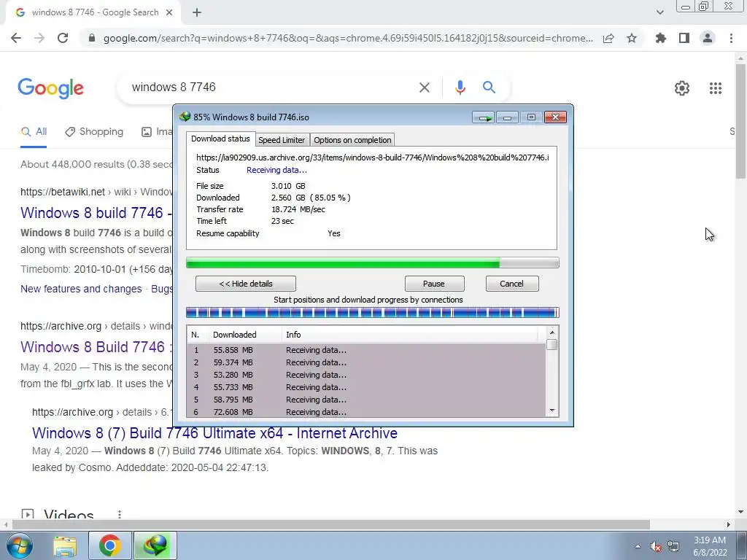Clear the Google search box text
This screenshot has width=747, height=560.
click(424, 87)
